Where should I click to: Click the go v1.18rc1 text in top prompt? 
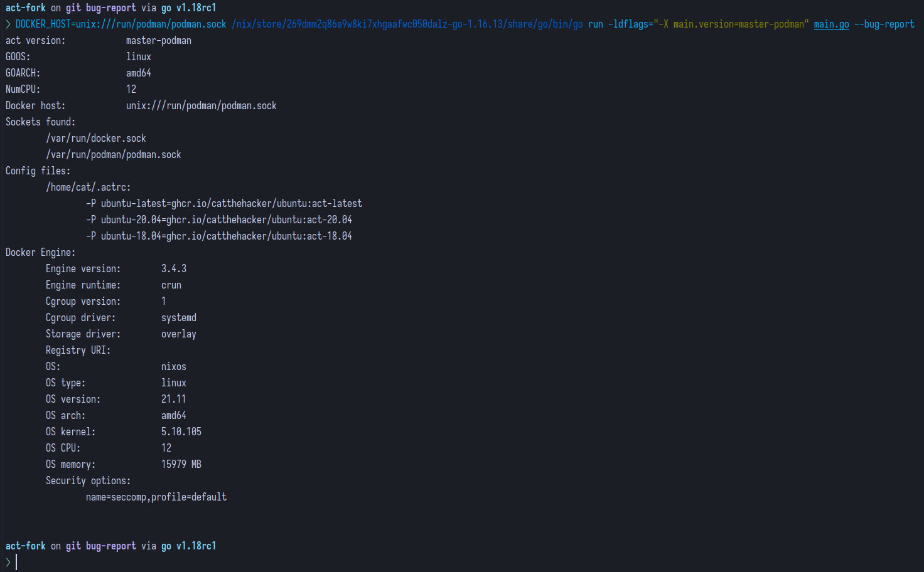(x=189, y=8)
